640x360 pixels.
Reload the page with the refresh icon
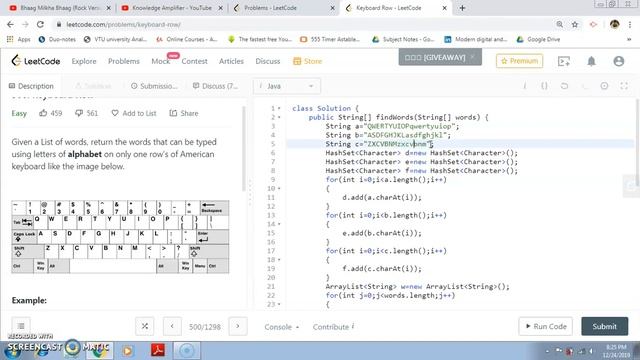(x=40, y=24)
